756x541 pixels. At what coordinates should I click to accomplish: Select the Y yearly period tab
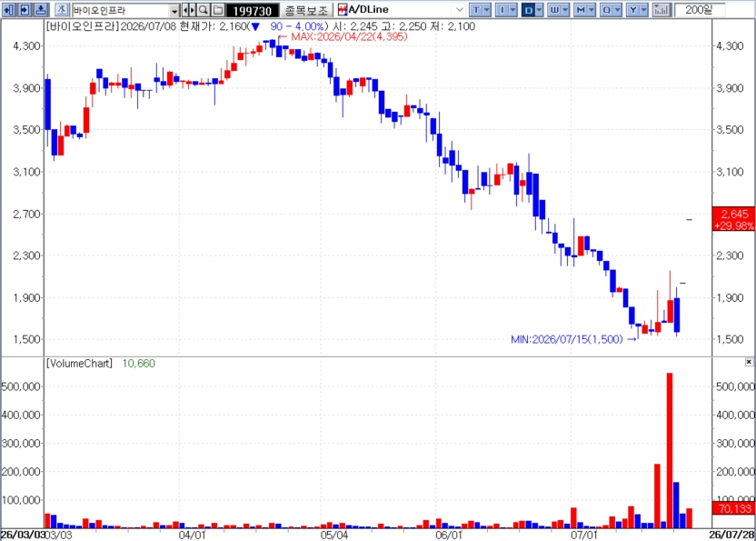632,10
